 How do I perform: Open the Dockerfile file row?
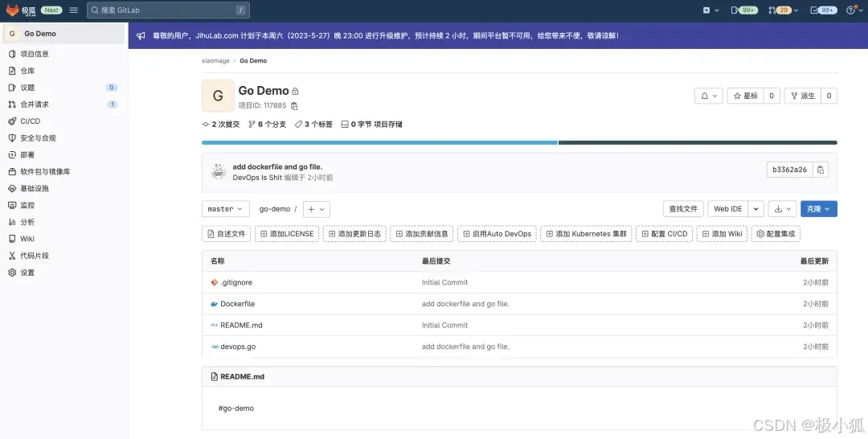tap(519, 304)
